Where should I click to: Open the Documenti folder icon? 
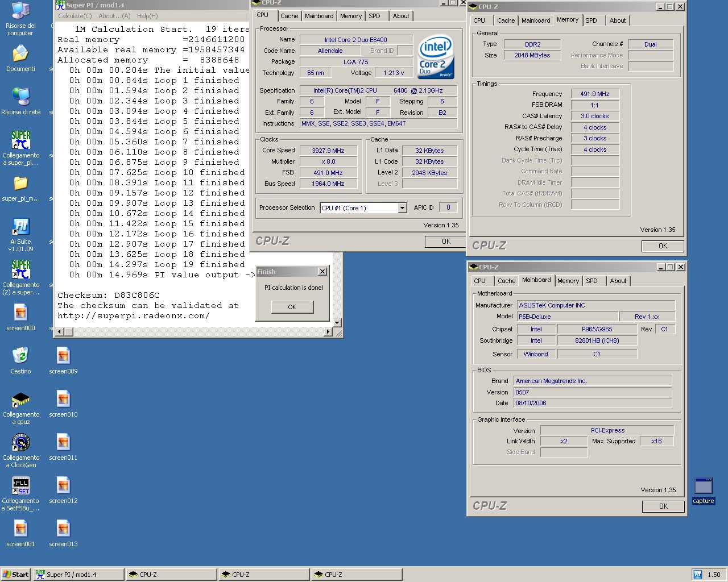click(20, 59)
